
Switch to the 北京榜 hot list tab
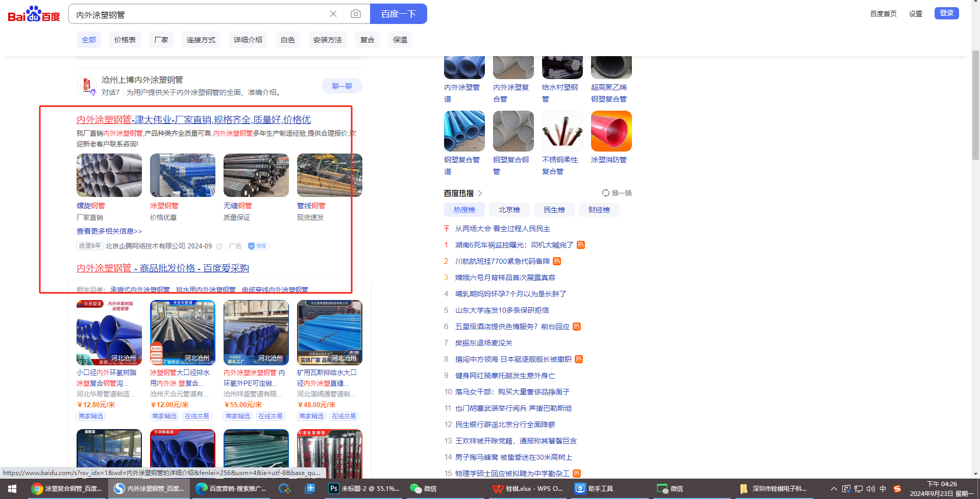point(509,210)
